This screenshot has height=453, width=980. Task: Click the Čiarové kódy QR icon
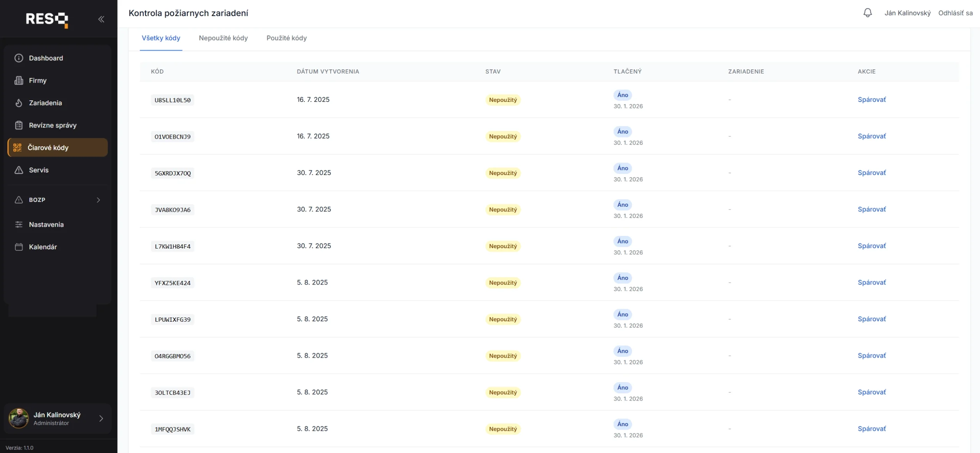(18, 148)
